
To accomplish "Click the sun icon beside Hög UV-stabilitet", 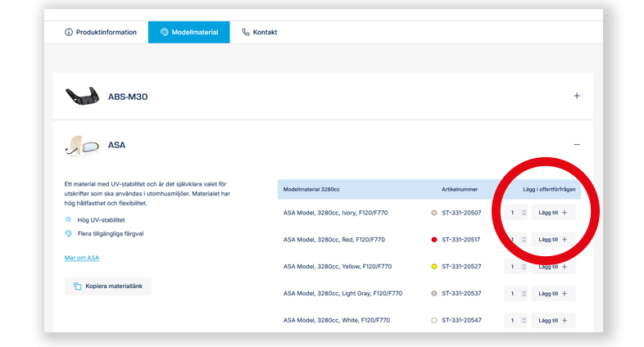I will tap(68, 220).
